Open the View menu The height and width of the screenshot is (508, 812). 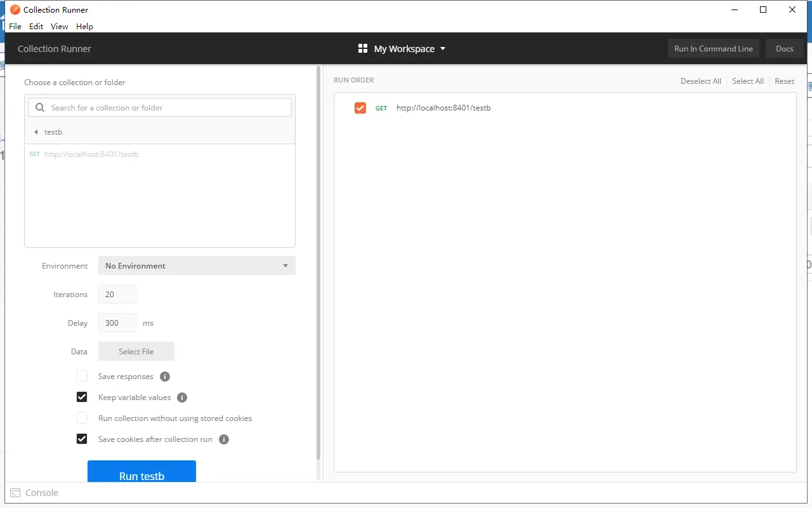pos(60,26)
